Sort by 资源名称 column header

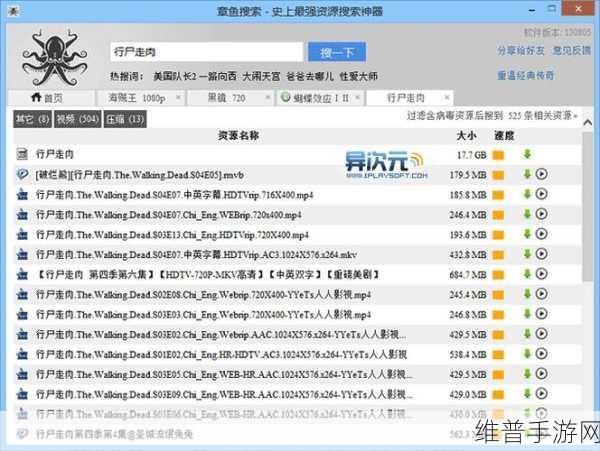(x=238, y=135)
